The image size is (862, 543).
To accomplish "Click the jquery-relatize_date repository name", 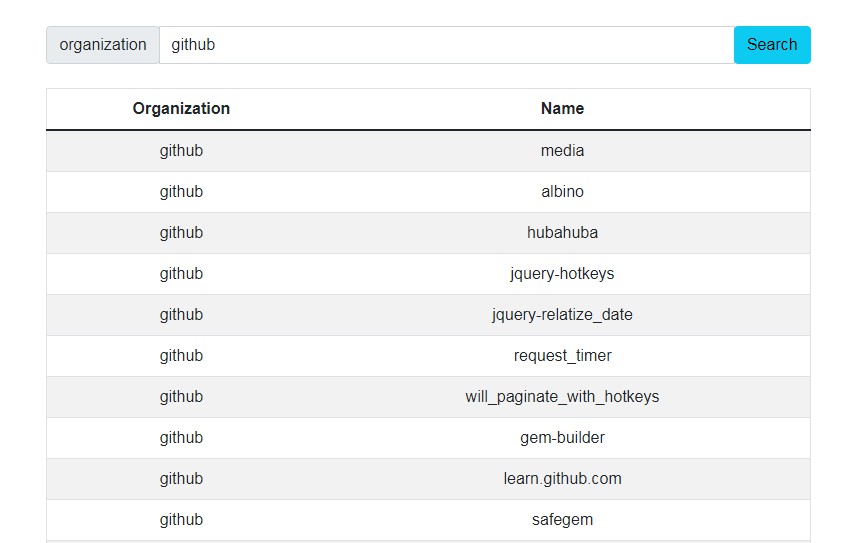I will pyautogui.click(x=562, y=315).
